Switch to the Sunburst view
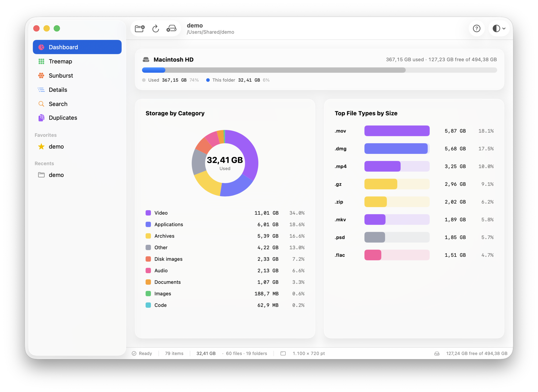538x392 pixels. (x=77, y=75)
